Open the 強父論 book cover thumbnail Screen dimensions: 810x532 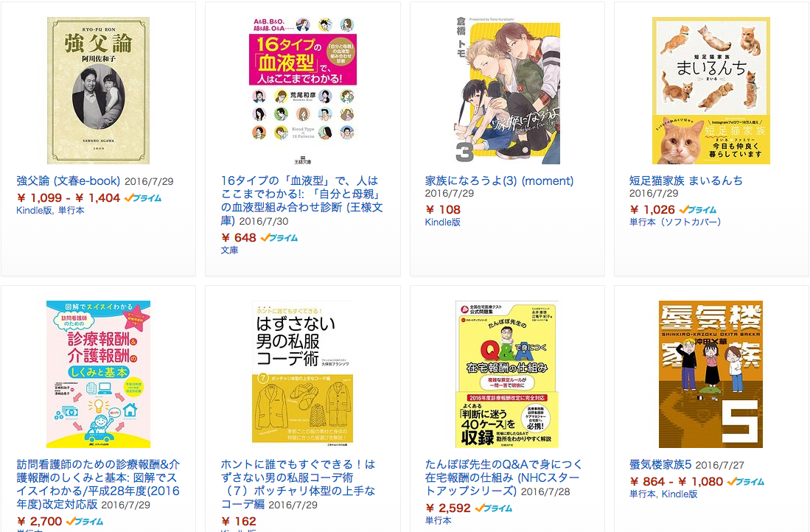[x=98, y=91]
